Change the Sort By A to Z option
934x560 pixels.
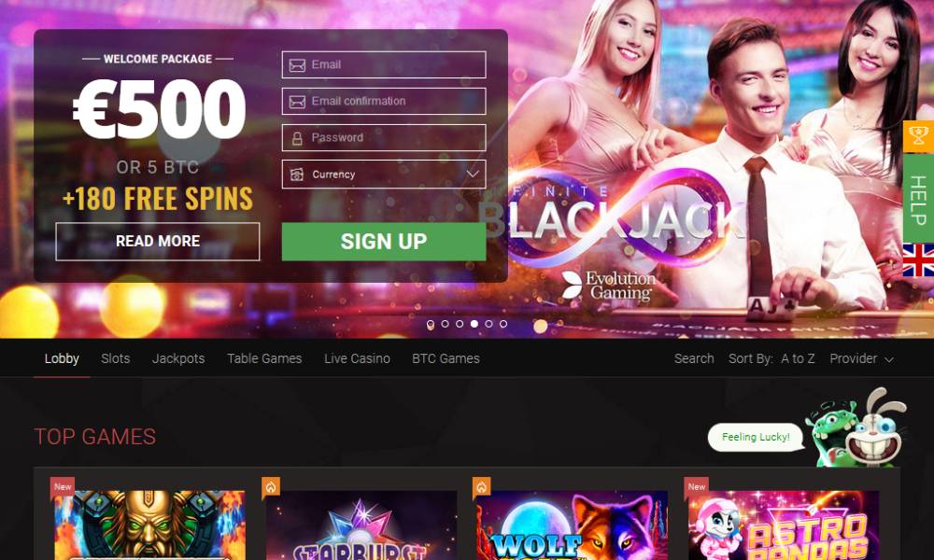tap(798, 358)
